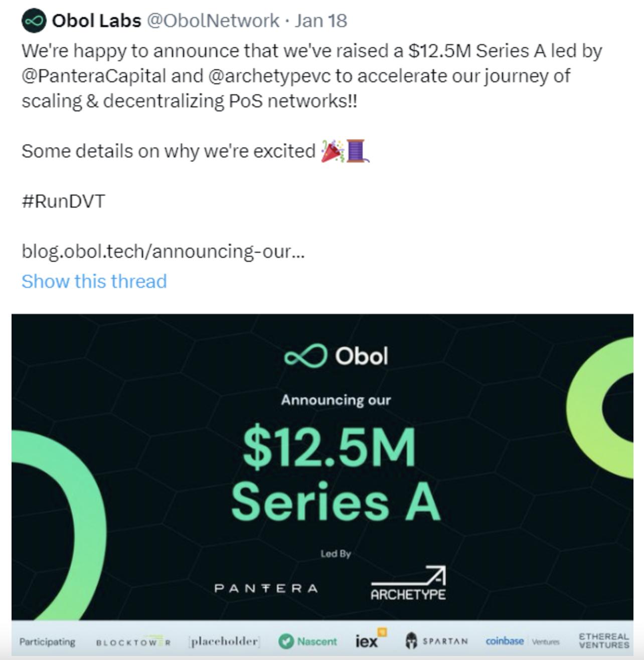Expand with Show this thread
This screenshot has width=644, height=660.
pyautogui.click(x=94, y=281)
